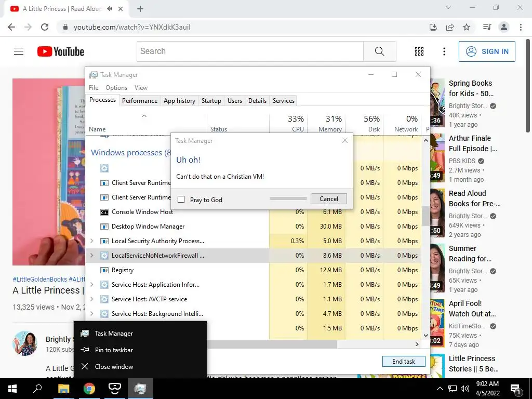The image size is (532, 399).
Task: Choose Close window in taskbar jump list
Action: 140,366
